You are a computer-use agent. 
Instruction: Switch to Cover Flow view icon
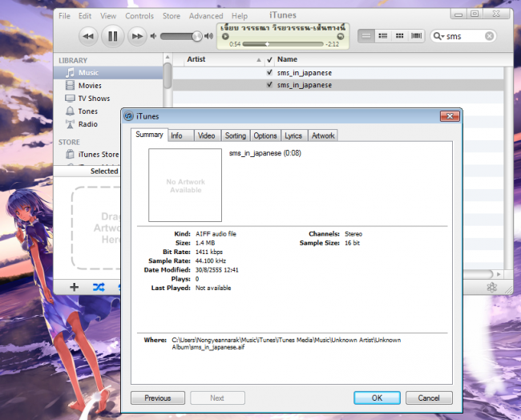click(x=416, y=36)
